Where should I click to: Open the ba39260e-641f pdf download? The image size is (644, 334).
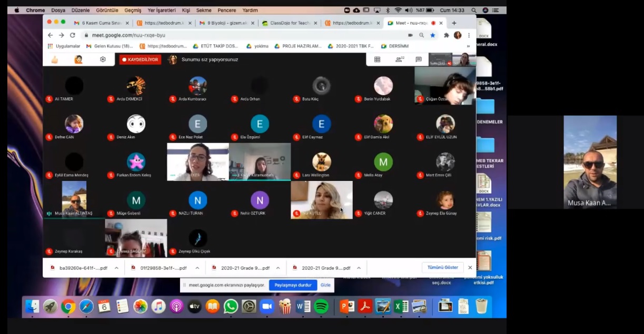79,268
